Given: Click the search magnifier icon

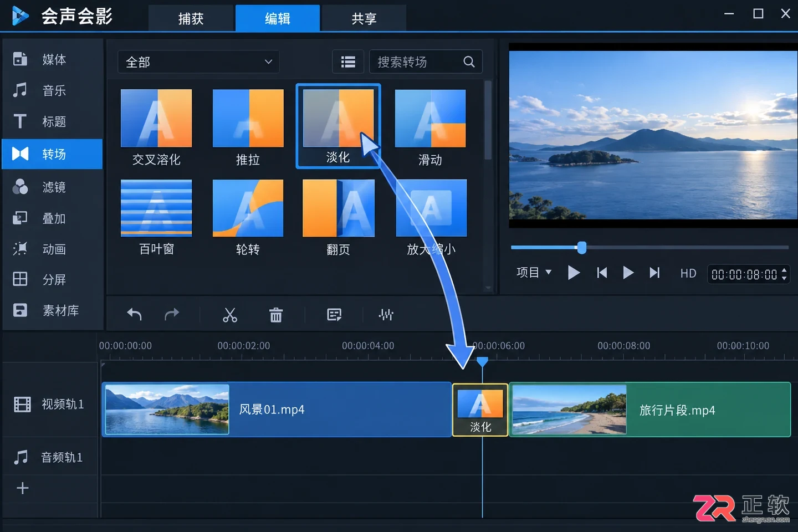Looking at the screenshot, I should coord(469,62).
